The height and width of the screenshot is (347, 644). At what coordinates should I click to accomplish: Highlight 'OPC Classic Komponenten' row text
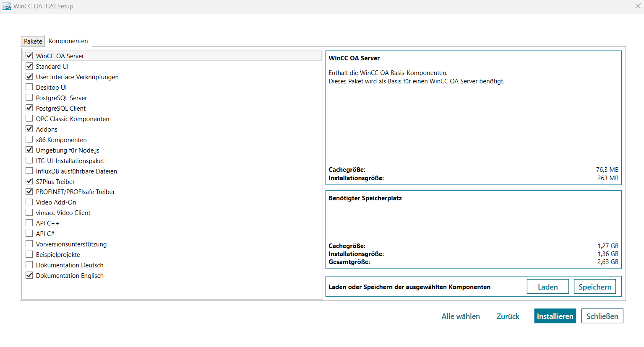pos(73,119)
